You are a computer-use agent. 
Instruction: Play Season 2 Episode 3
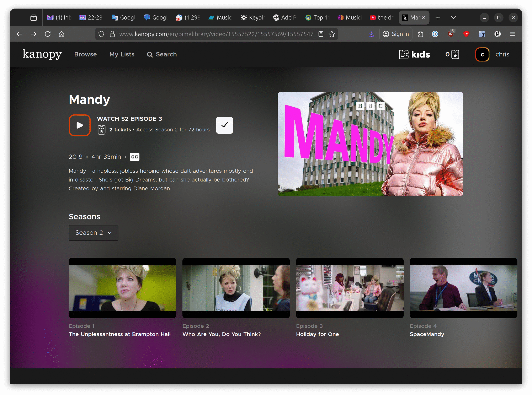(x=79, y=125)
